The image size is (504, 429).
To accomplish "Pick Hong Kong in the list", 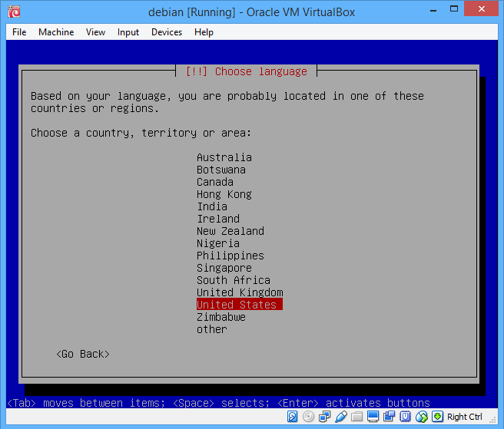I will [x=224, y=194].
